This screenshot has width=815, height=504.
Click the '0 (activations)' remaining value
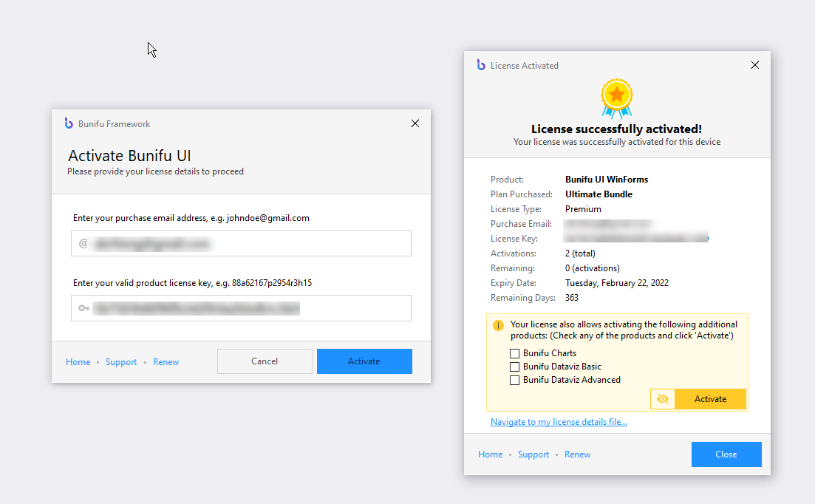coord(593,268)
